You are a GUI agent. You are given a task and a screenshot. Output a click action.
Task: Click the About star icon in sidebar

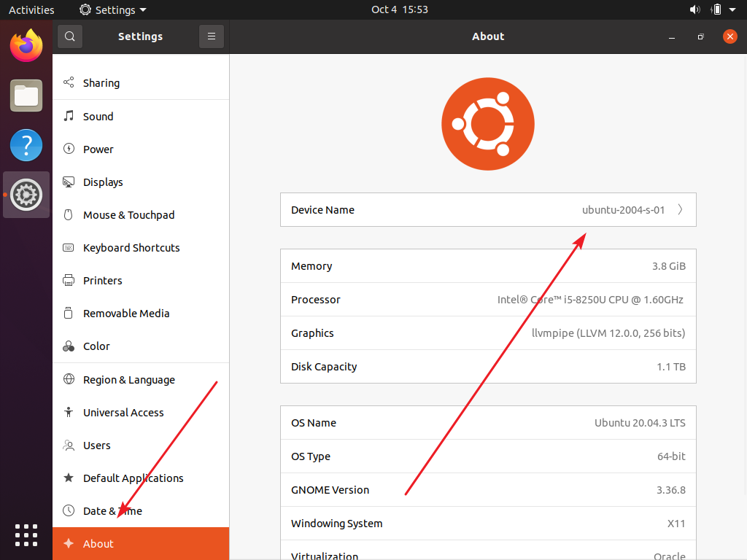tap(69, 543)
